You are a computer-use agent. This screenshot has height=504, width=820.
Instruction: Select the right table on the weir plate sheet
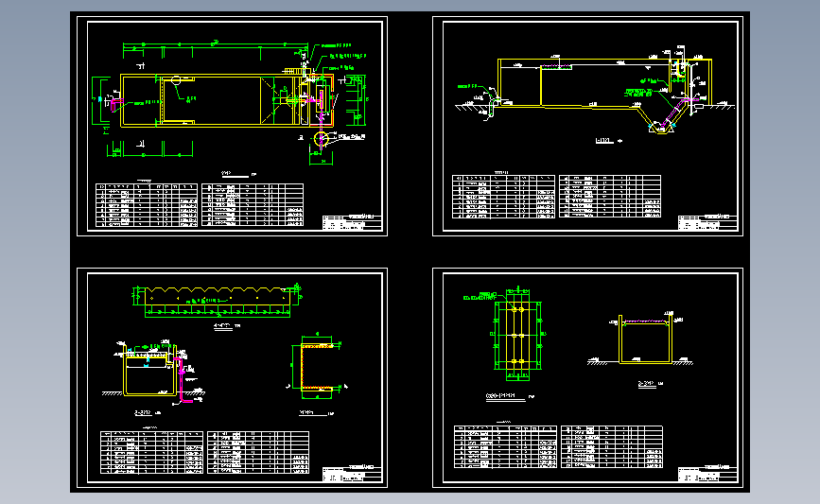coord(258,452)
